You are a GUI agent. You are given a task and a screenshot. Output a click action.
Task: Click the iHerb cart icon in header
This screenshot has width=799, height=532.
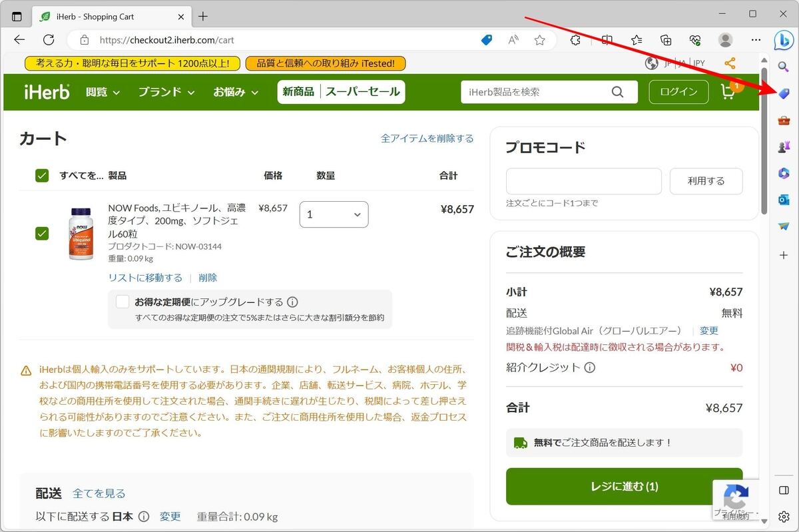pos(729,92)
